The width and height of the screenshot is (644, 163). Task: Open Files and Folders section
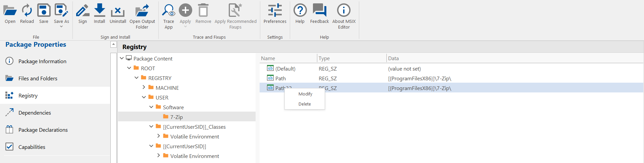pyautogui.click(x=38, y=78)
